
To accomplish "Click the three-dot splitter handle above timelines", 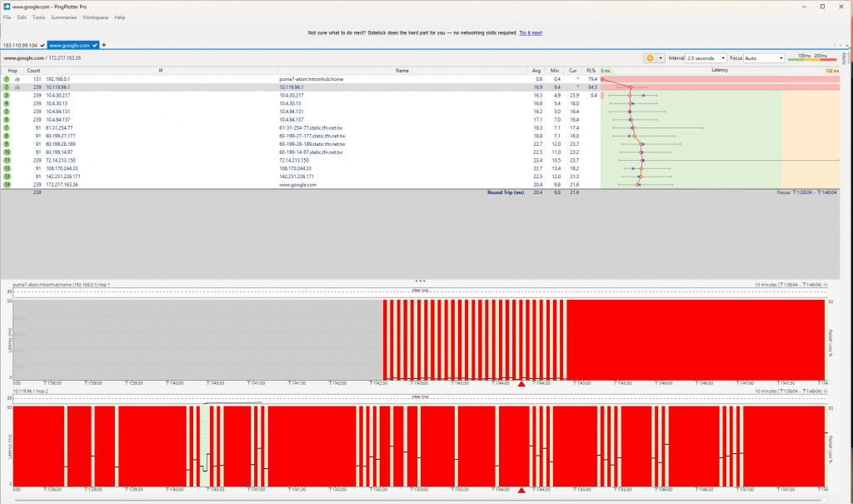I will pyautogui.click(x=420, y=281).
